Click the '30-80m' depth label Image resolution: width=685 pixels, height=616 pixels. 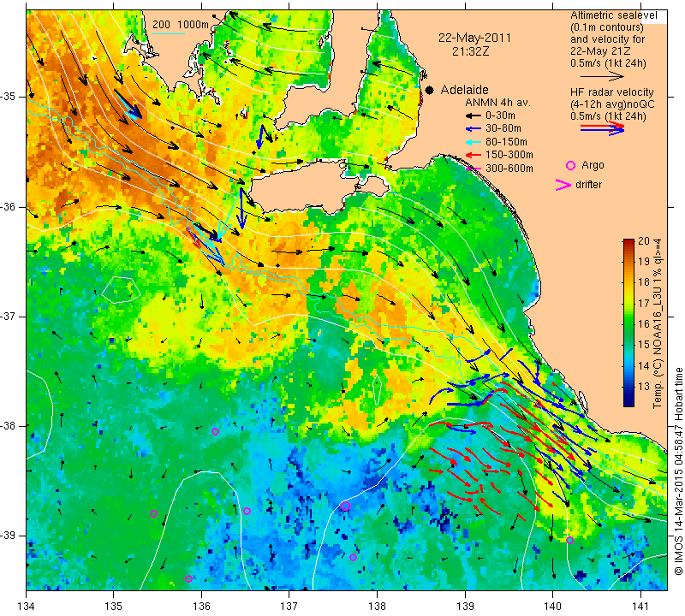[503, 129]
